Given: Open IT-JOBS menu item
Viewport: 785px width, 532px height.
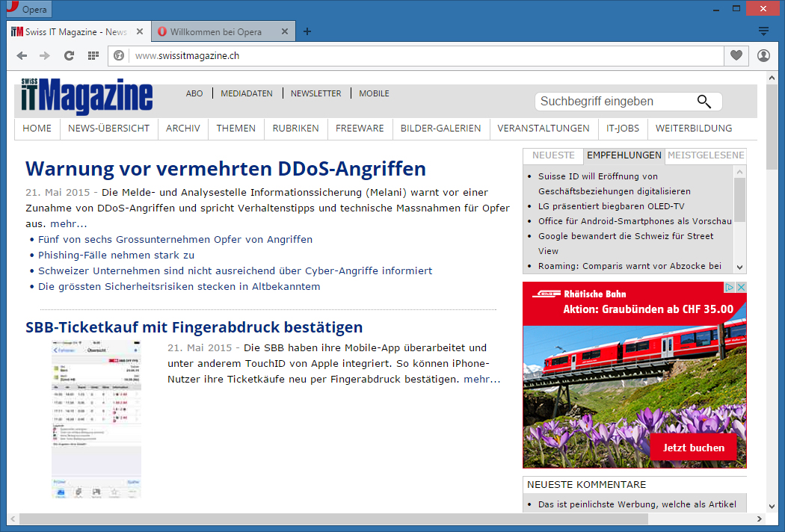Looking at the screenshot, I should click(x=622, y=129).
